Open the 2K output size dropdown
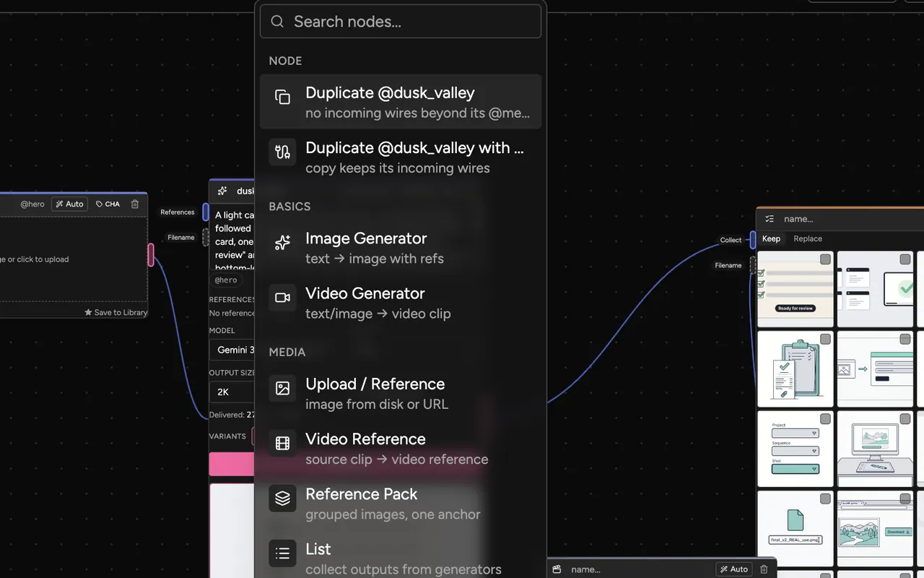The width and height of the screenshot is (924, 578). (232, 392)
